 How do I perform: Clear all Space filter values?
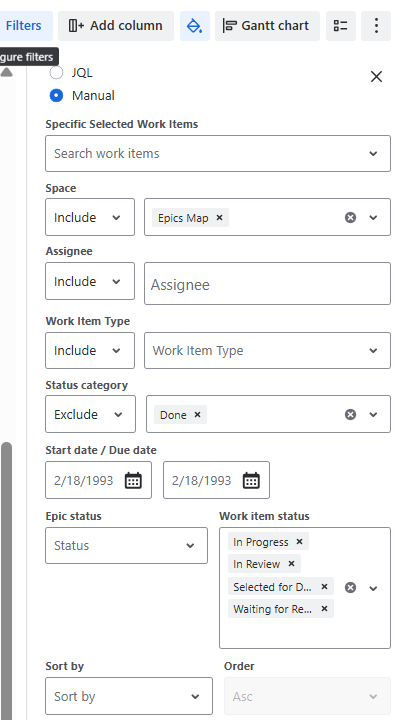(x=350, y=217)
